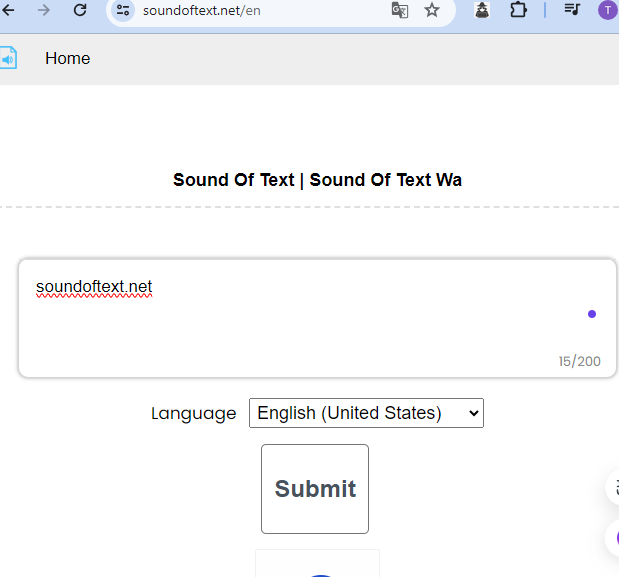
Task: Bookmark this page with the star
Action: coord(432,10)
